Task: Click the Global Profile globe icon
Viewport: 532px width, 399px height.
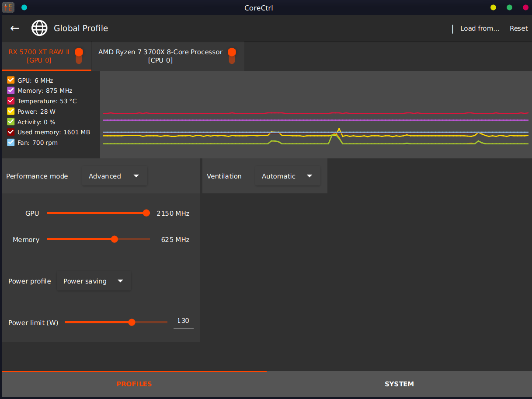Action: [39, 28]
